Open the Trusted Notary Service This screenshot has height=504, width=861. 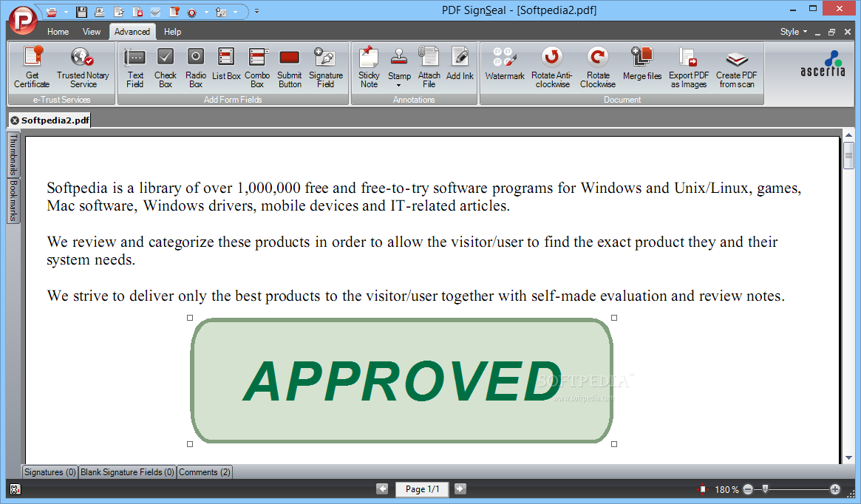pyautogui.click(x=83, y=67)
